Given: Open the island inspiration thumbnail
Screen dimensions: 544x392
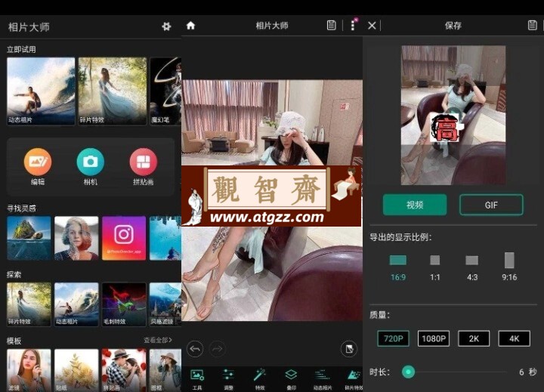Looking at the screenshot, I should click(x=29, y=238).
